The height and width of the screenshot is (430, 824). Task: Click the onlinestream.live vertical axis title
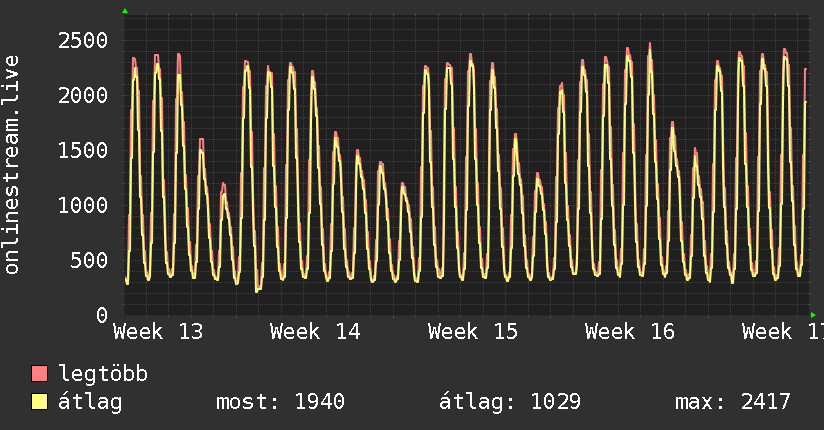click(11, 165)
